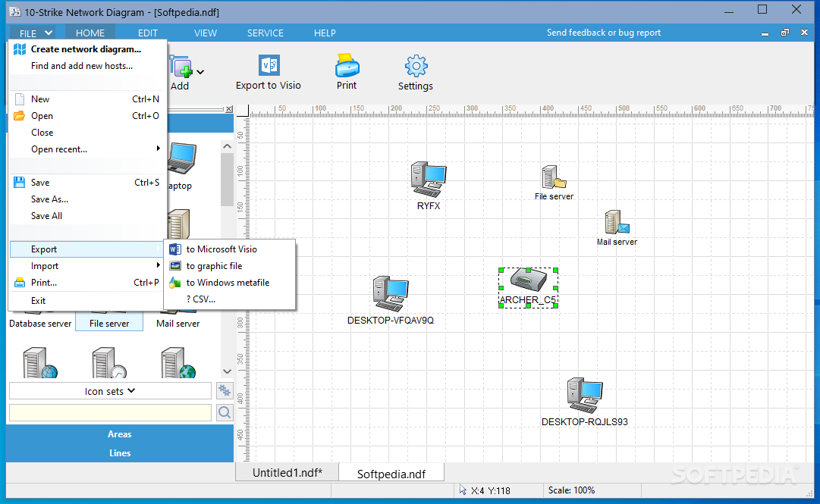
Task: Choose Export to Windows metafile
Action: 230,283
